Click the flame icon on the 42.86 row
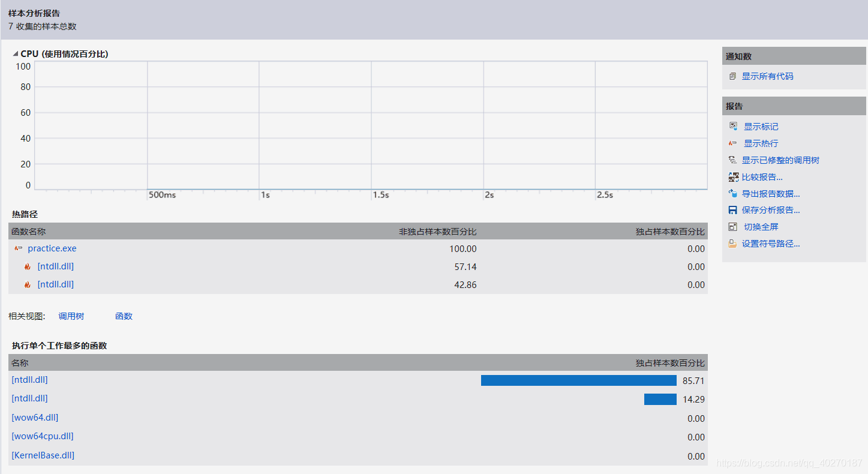Image resolution: width=868 pixels, height=474 pixels. coord(28,285)
